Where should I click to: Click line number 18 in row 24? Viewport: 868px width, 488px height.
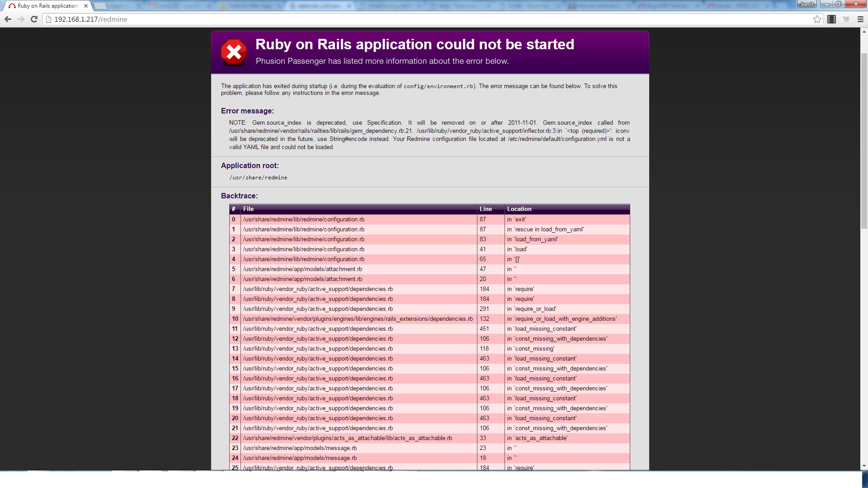483,458
